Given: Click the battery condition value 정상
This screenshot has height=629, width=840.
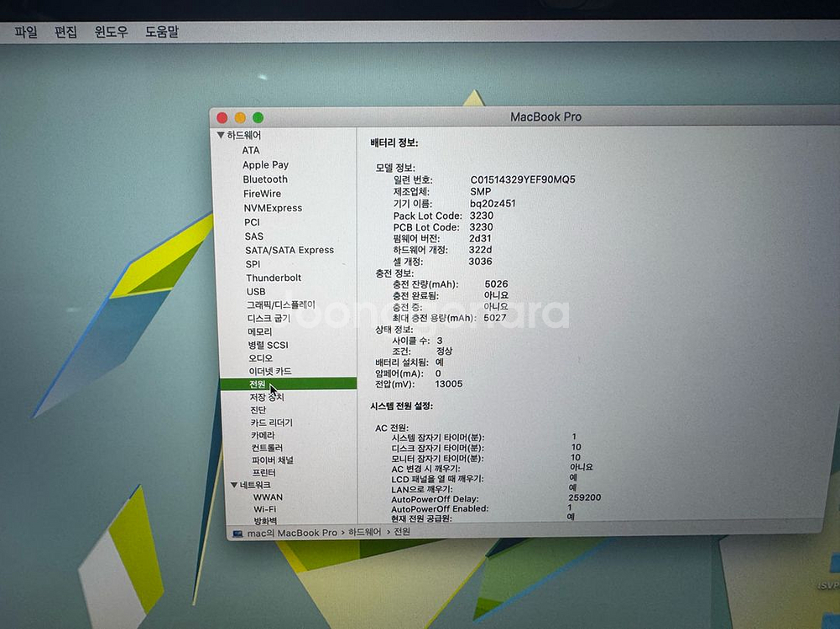Looking at the screenshot, I should click(444, 351).
